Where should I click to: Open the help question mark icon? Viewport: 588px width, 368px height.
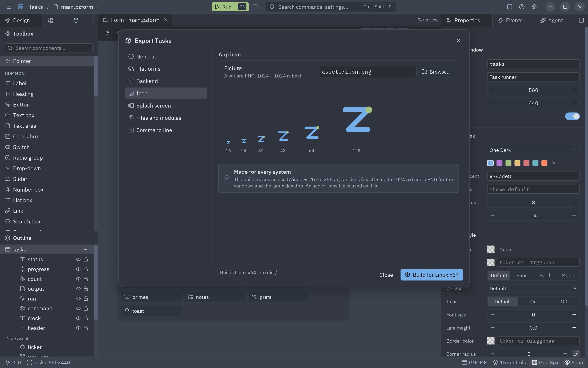pyautogui.click(x=522, y=7)
